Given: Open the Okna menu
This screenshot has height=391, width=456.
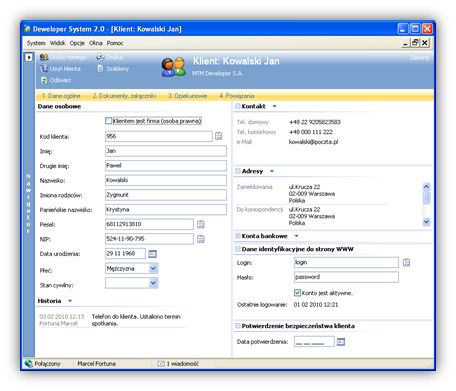Looking at the screenshot, I should pos(96,43).
